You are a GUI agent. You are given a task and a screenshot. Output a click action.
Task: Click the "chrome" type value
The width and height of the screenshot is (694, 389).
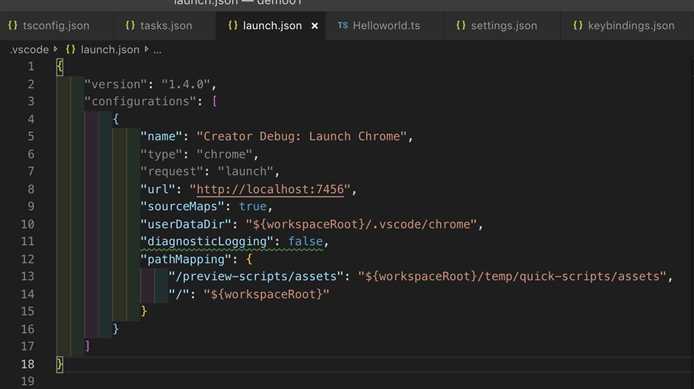(x=224, y=154)
